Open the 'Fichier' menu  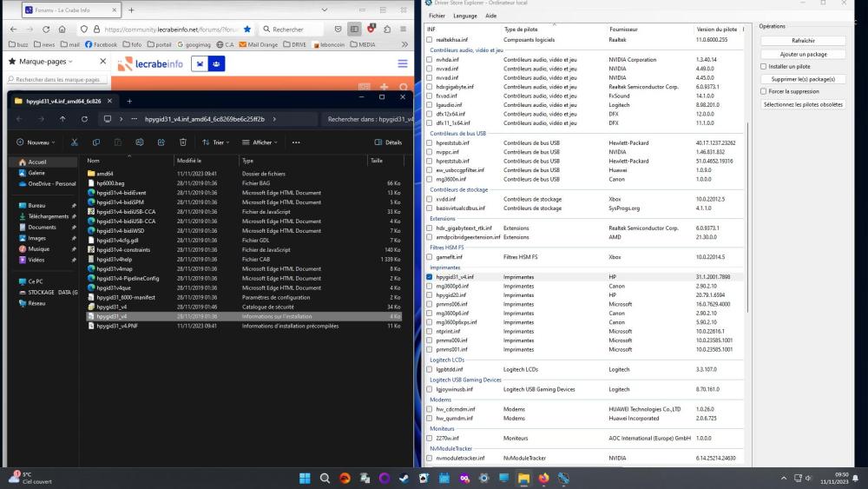pyautogui.click(x=437, y=16)
